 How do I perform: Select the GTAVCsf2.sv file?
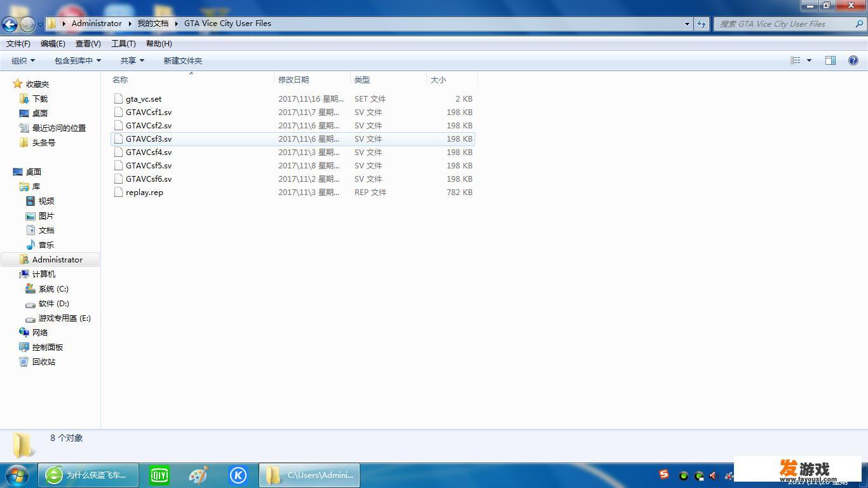(x=293, y=125)
